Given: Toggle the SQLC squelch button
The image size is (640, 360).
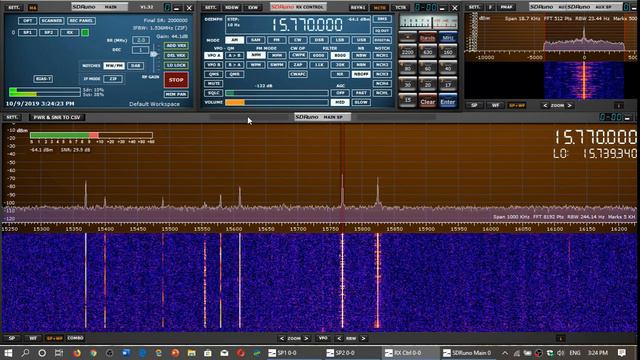Looking at the screenshot, I should pos(213,93).
